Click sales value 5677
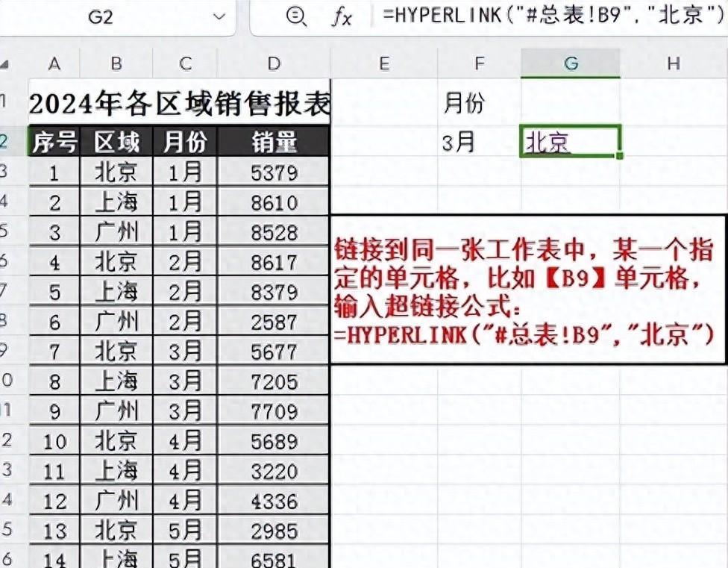Screen dimensions: 728x568 [274, 352]
